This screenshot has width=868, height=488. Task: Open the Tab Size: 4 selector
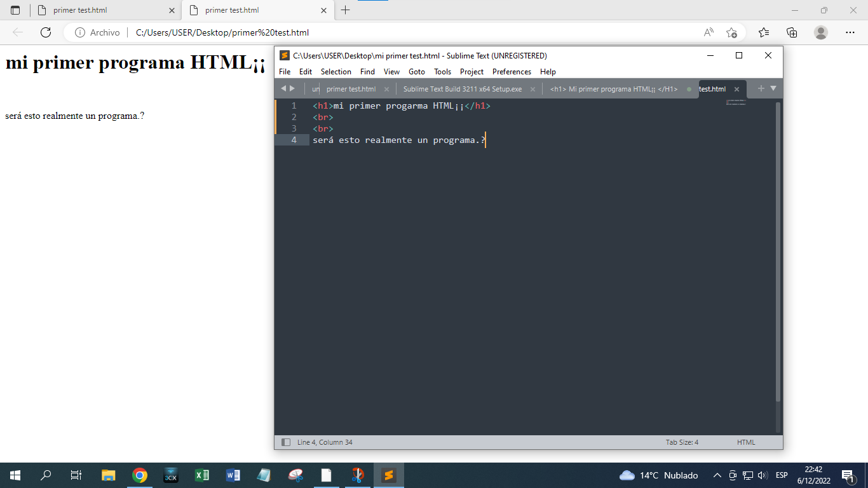click(682, 442)
